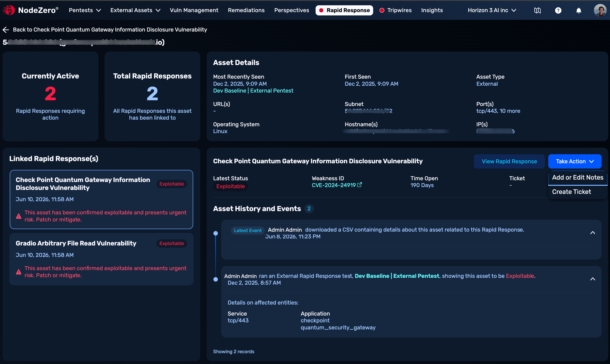Click warning triangle on Check Point card
The height and width of the screenshot is (364, 610).
[x=19, y=216]
